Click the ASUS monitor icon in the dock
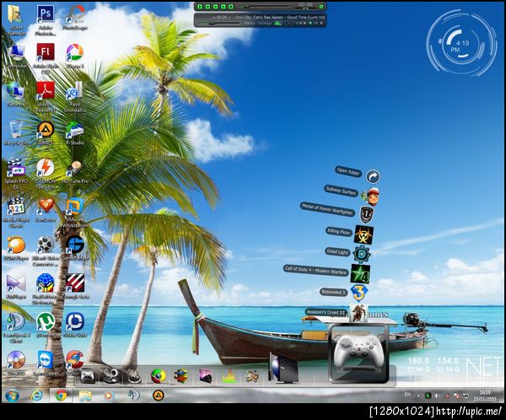Viewport: 506px width, 420px height. pyautogui.click(x=283, y=368)
